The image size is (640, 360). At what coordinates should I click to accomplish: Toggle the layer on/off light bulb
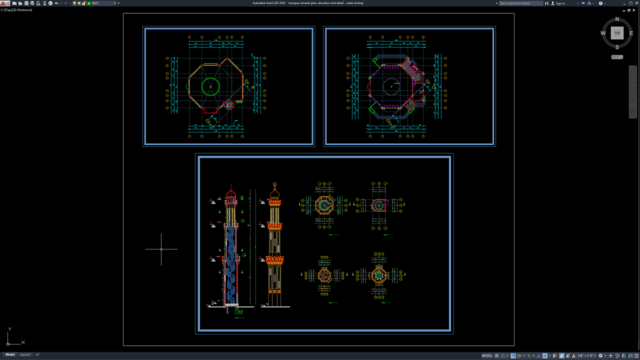74,3
